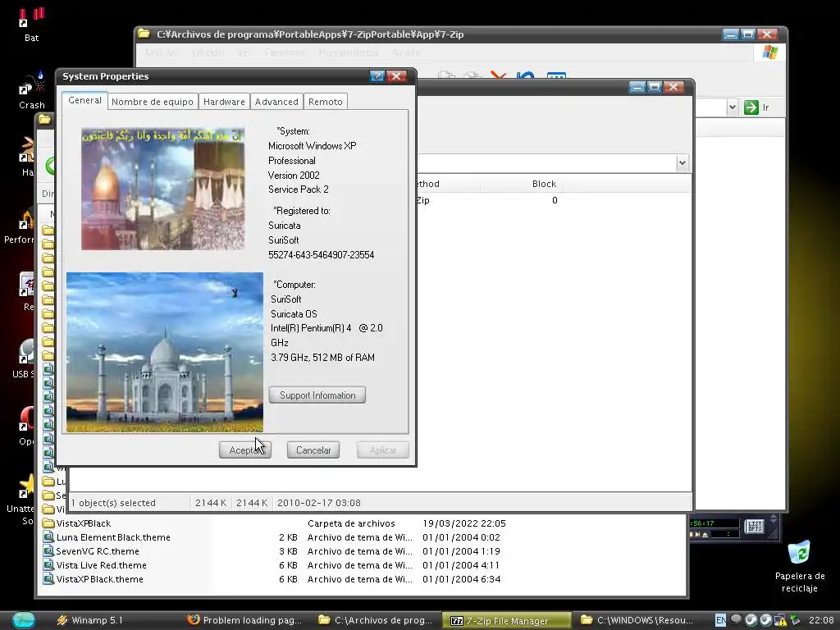Expand the explorer address bar dropdown

point(732,107)
